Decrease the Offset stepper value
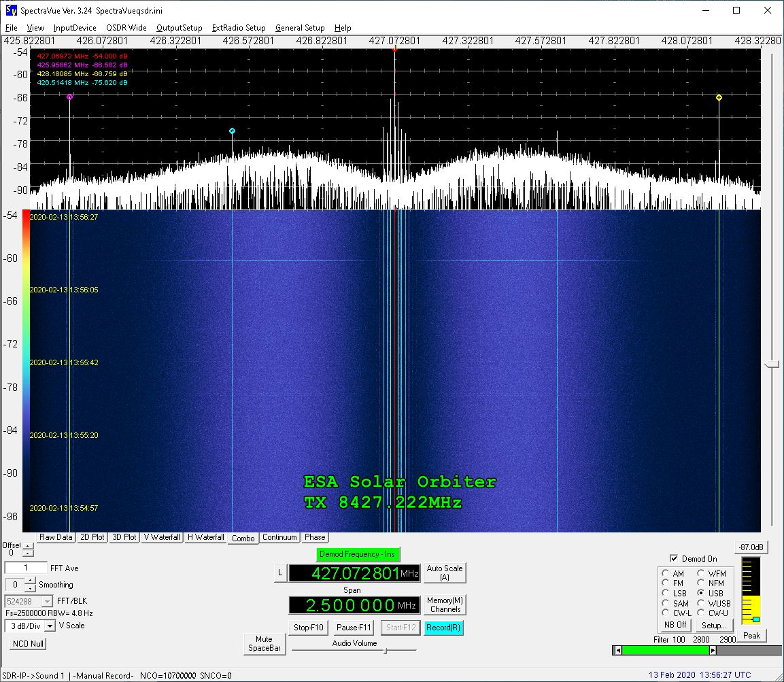 click(x=28, y=553)
